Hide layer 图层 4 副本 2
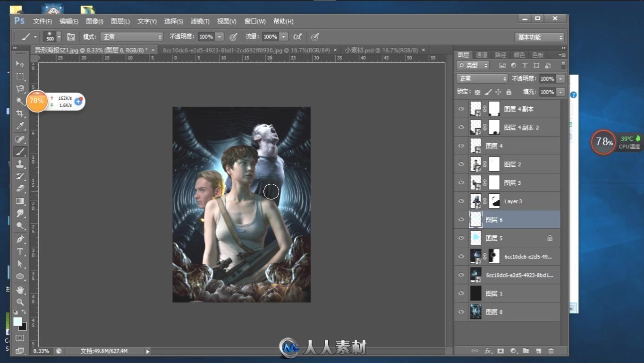 [x=461, y=127]
